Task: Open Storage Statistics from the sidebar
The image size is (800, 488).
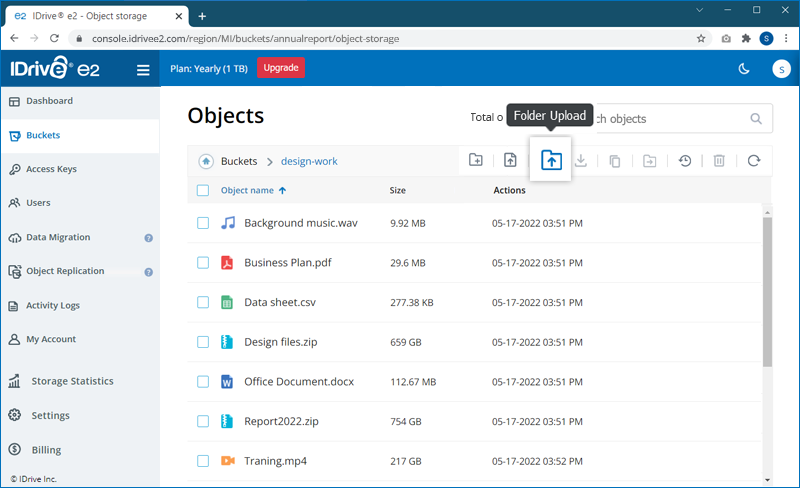Action: coord(72,381)
